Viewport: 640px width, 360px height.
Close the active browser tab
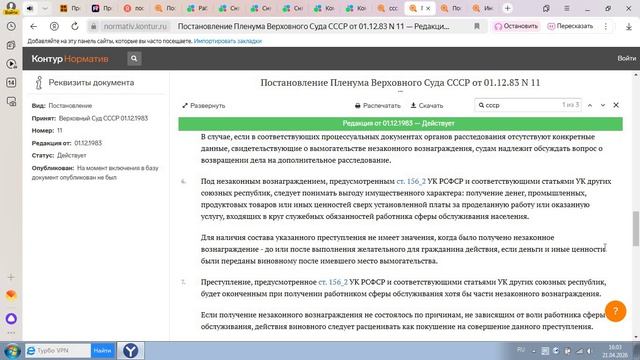(428, 8)
